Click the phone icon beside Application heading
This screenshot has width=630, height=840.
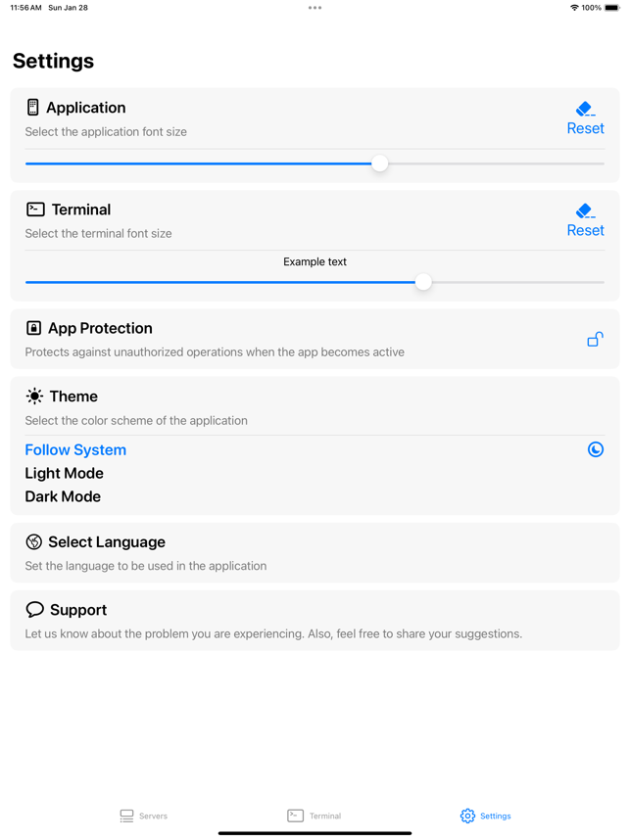click(x=33, y=107)
